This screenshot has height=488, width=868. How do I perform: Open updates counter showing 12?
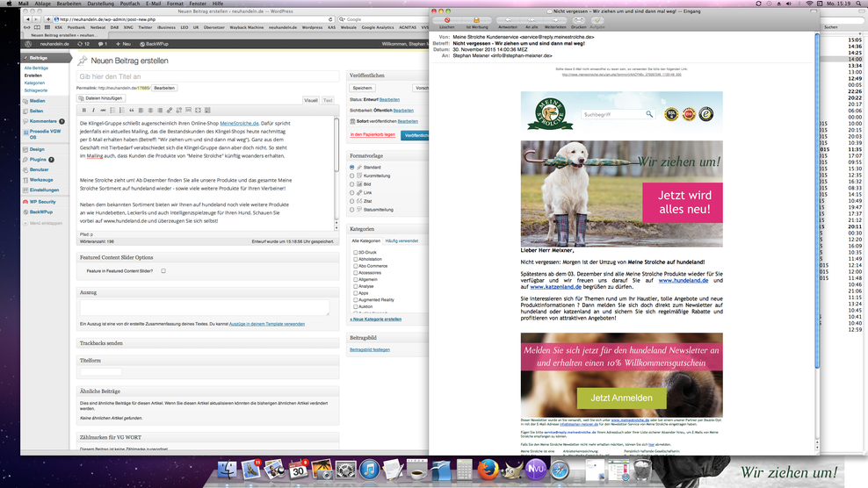tap(83, 44)
